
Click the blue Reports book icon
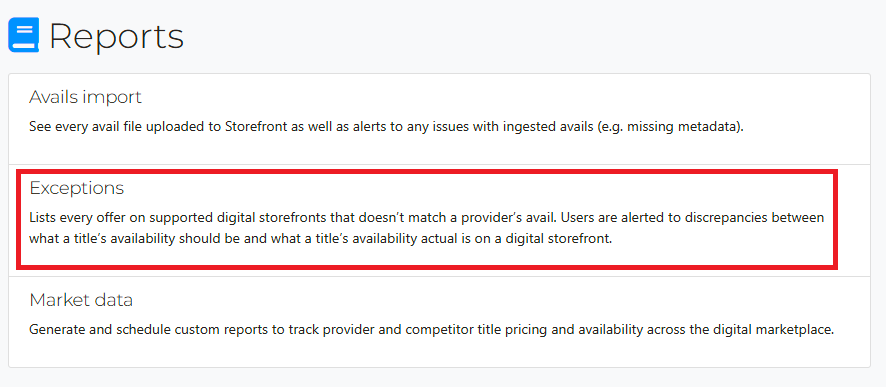click(24, 35)
